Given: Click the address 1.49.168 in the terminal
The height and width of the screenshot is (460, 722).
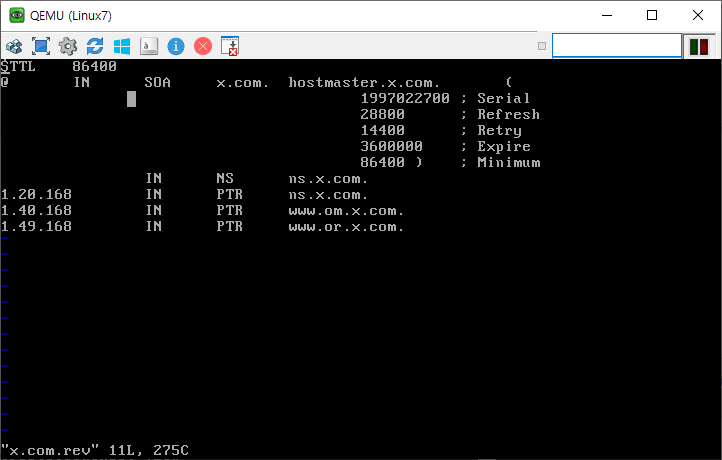Looking at the screenshot, I should [x=36, y=227].
